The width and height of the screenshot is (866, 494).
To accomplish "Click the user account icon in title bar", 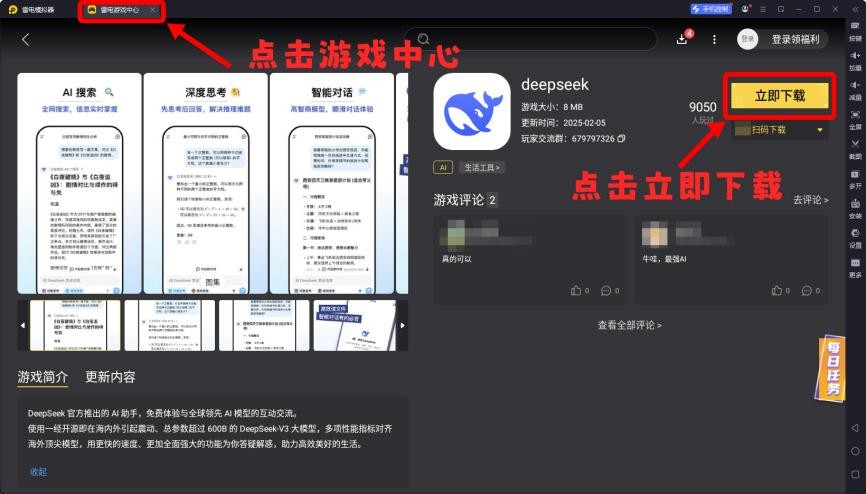I will [745, 9].
